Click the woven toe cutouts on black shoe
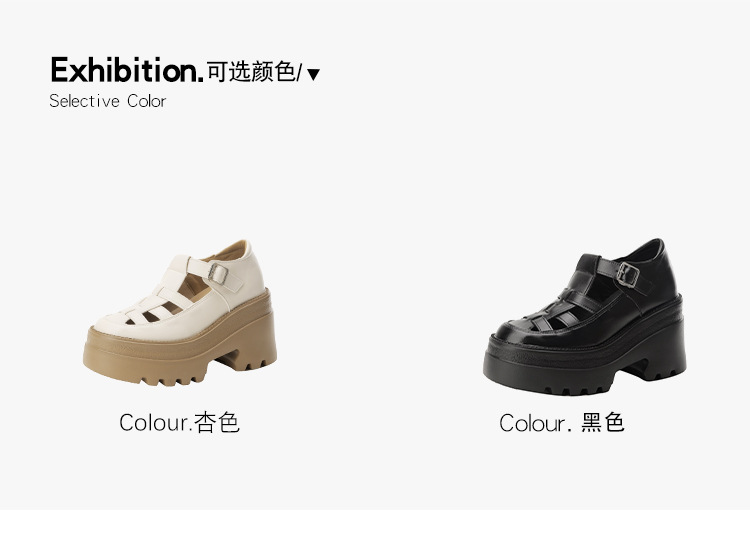Viewport: 750px width, 533px height. click(x=560, y=313)
